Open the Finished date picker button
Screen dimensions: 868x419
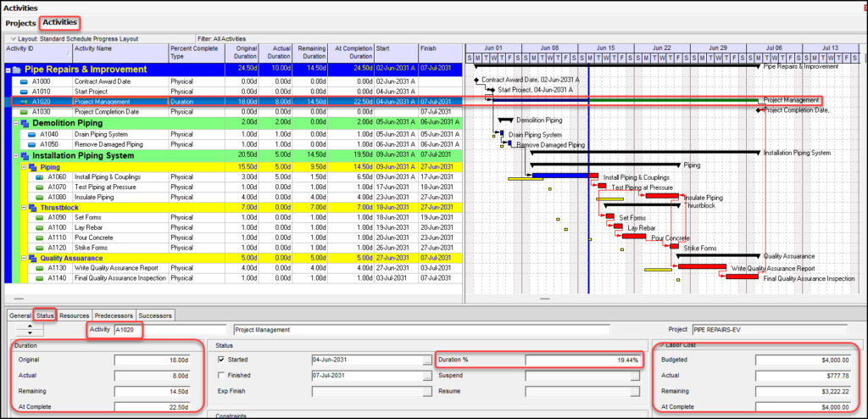(x=427, y=376)
